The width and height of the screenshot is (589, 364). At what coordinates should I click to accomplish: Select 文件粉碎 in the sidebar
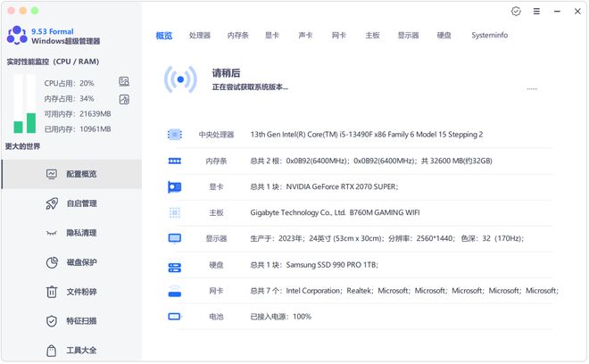point(81,292)
